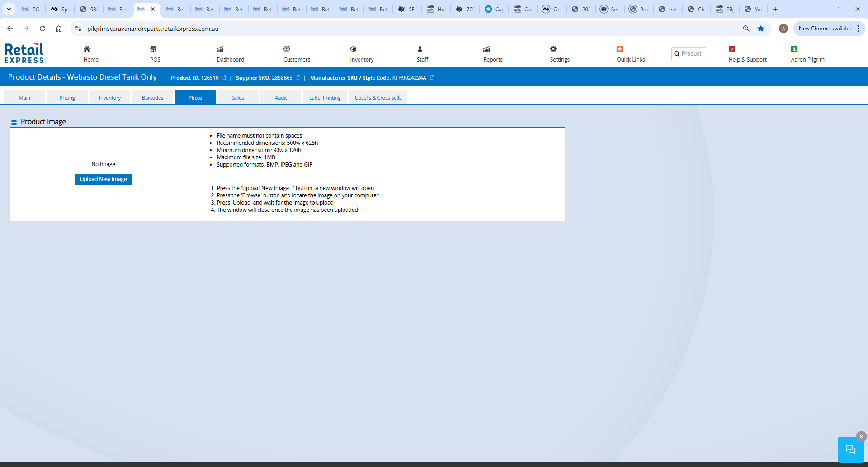Click the browser home icon

tap(59, 29)
